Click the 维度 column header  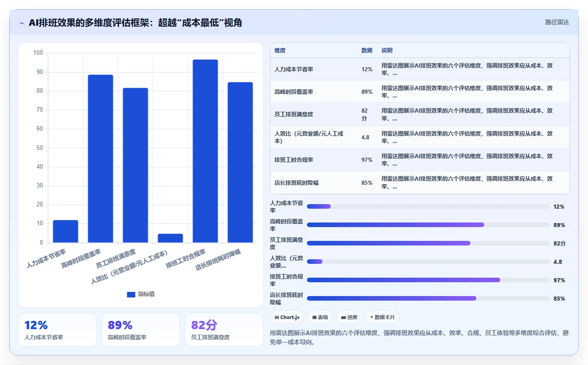pos(280,51)
